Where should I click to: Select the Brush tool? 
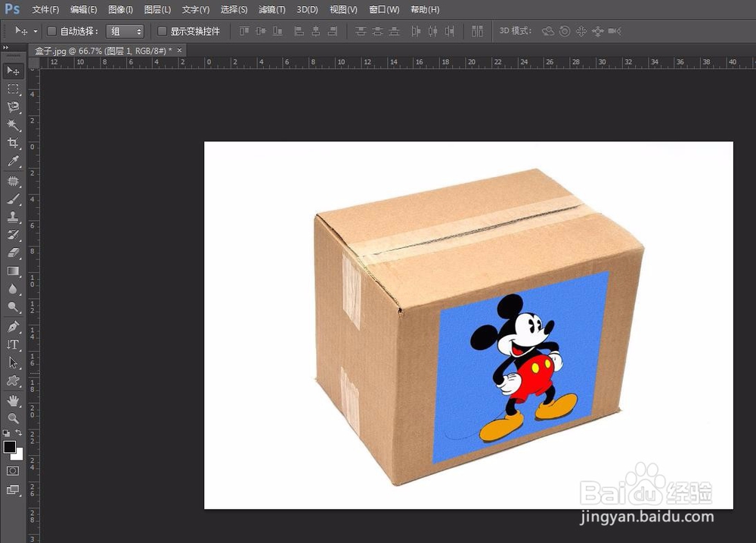[13, 199]
